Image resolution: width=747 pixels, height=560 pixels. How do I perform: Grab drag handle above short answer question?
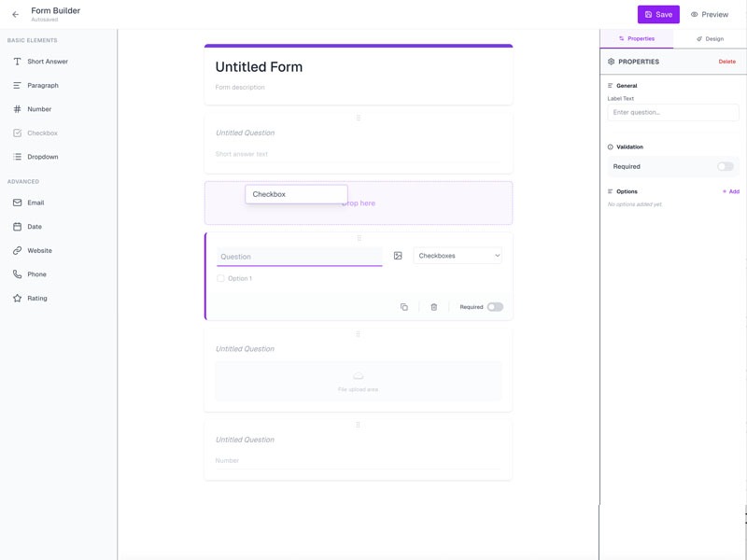click(359, 118)
